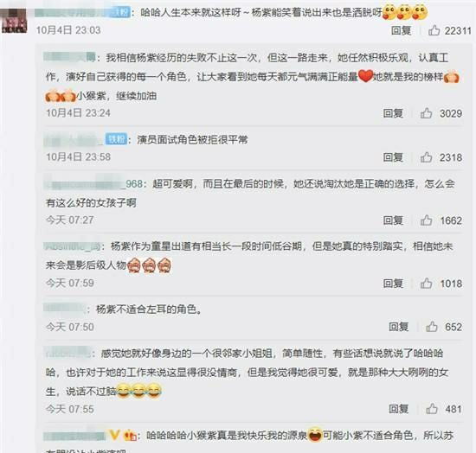Viewport: 476px width, 453px height.
Task: Like the comment with 2318 likes
Action: [426, 157]
